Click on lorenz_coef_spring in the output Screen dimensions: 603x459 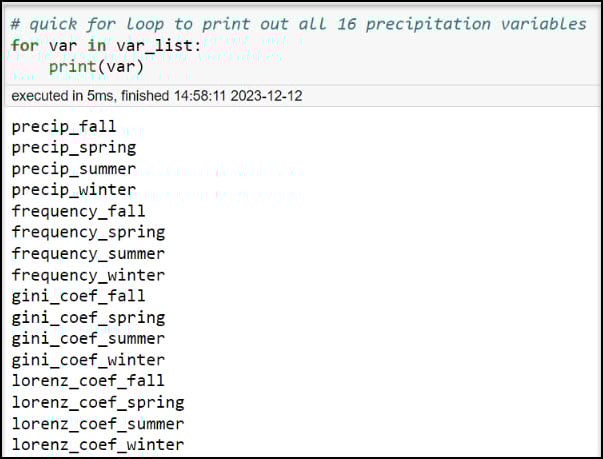click(x=98, y=403)
